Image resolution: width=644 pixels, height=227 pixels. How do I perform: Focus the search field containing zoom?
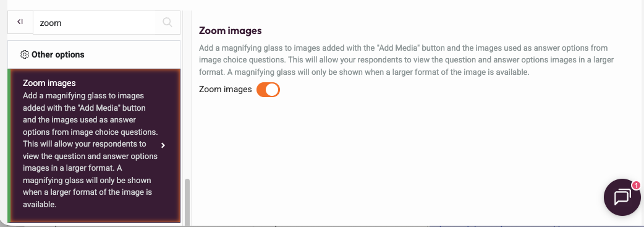94,23
